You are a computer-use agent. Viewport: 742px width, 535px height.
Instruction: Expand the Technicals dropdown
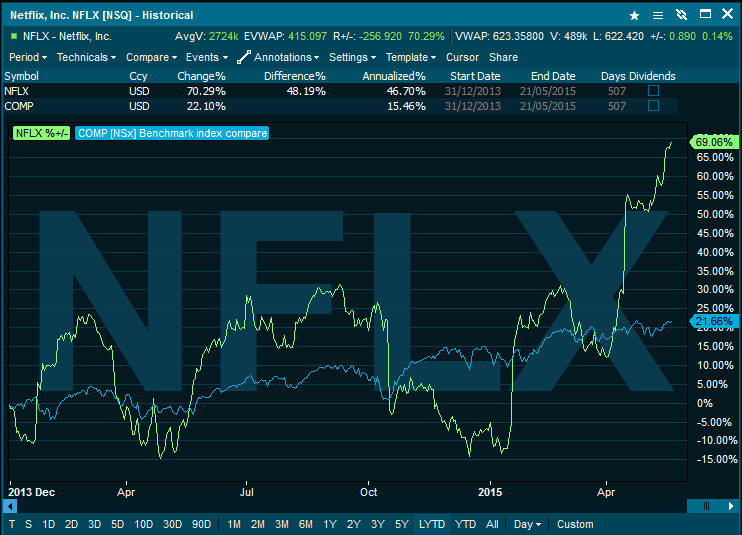coord(86,57)
